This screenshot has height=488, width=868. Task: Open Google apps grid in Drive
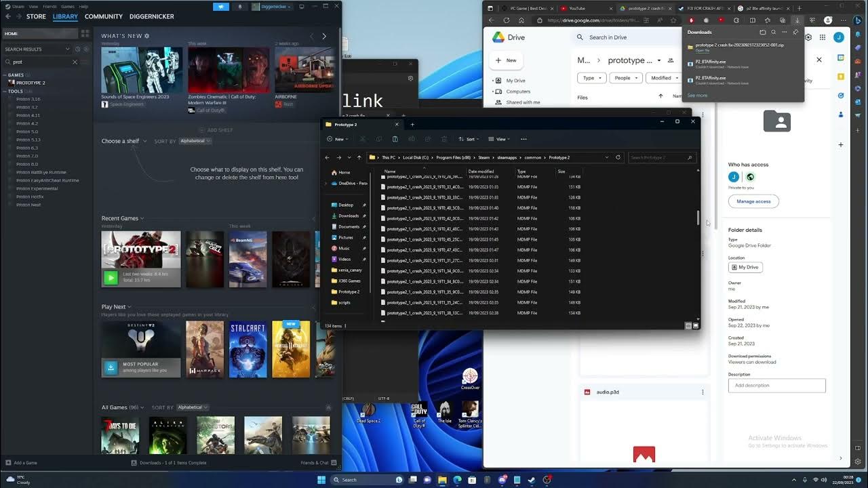coord(823,37)
